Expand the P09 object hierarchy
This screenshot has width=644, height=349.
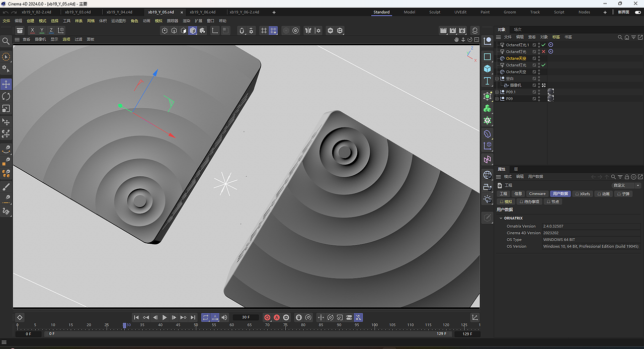click(x=497, y=99)
